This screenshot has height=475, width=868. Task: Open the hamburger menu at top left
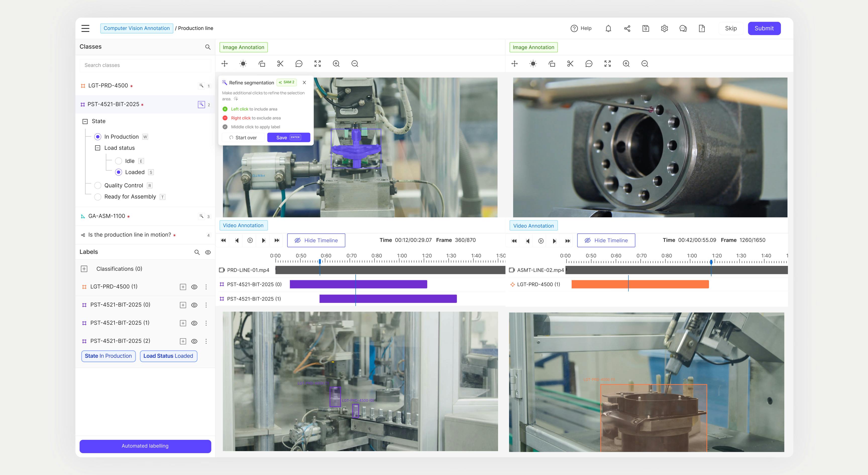click(x=85, y=28)
